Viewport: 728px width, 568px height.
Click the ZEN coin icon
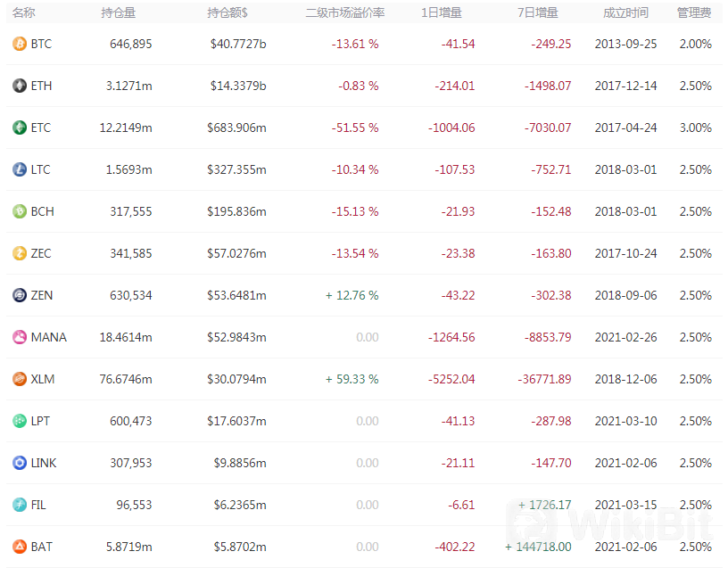[x=20, y=295]
